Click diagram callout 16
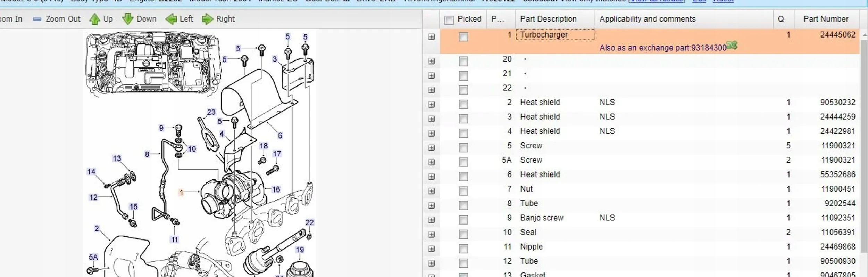 276,189
